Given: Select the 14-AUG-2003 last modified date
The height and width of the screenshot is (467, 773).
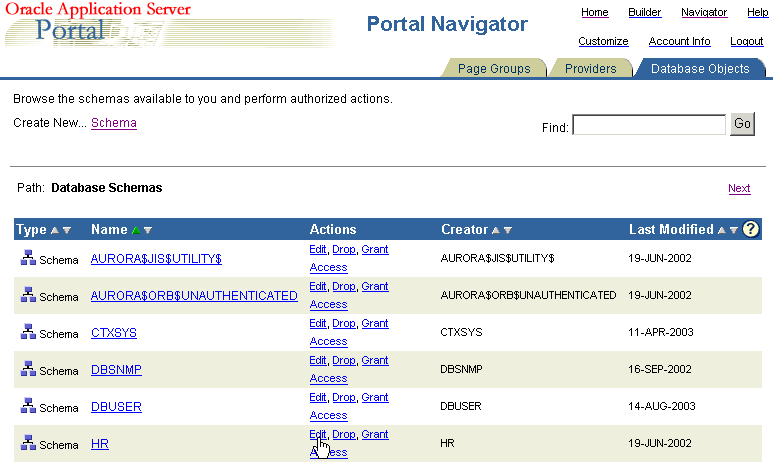Looking at the screenshot, I should point(662,406).
